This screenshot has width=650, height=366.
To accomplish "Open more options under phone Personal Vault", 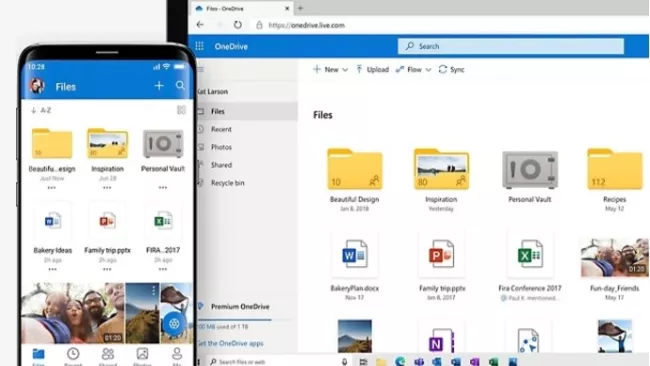I will coord(163,188).
